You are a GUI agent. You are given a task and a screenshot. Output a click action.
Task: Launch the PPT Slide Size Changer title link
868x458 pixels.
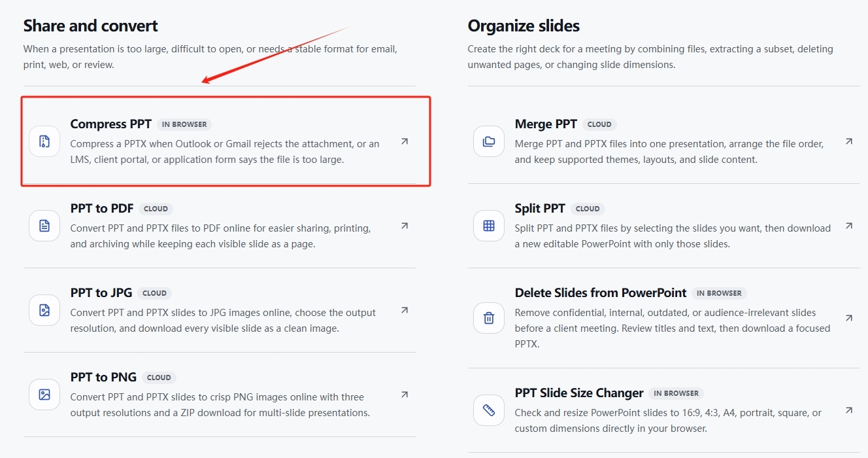[x=579, y=393]
